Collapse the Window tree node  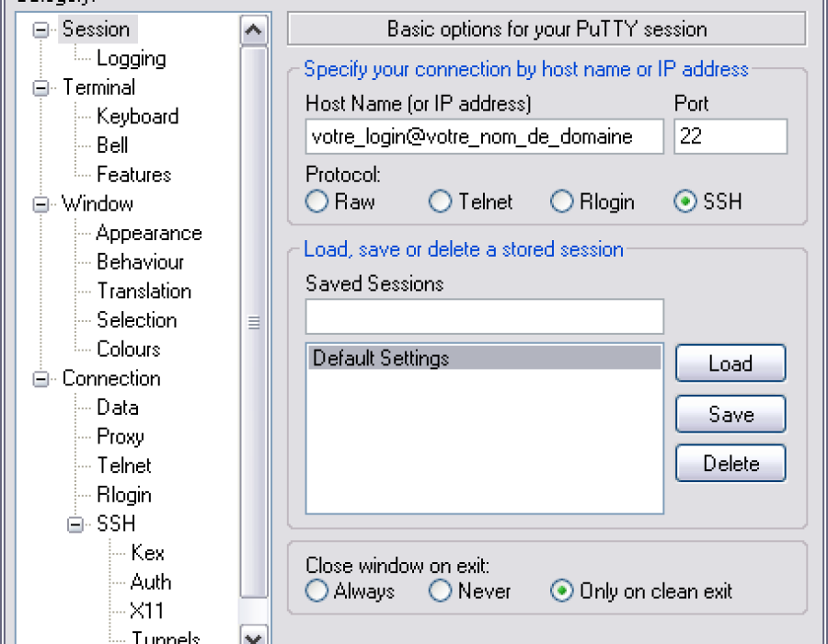coord(40,204)
